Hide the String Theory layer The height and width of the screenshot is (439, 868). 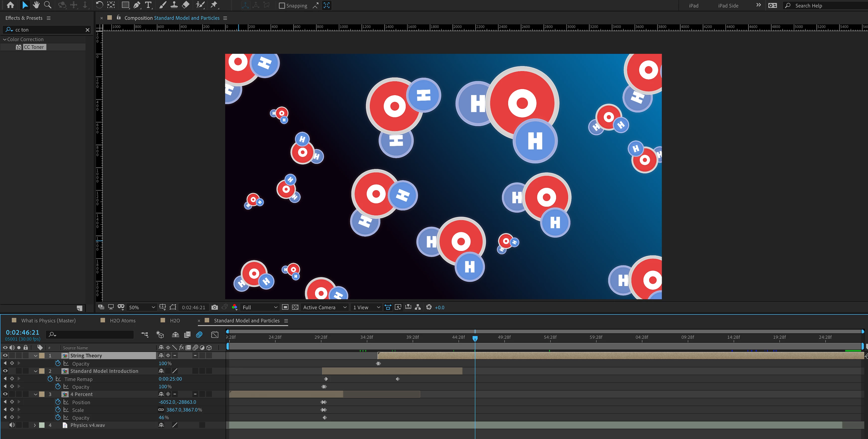[x=5, y=356]
